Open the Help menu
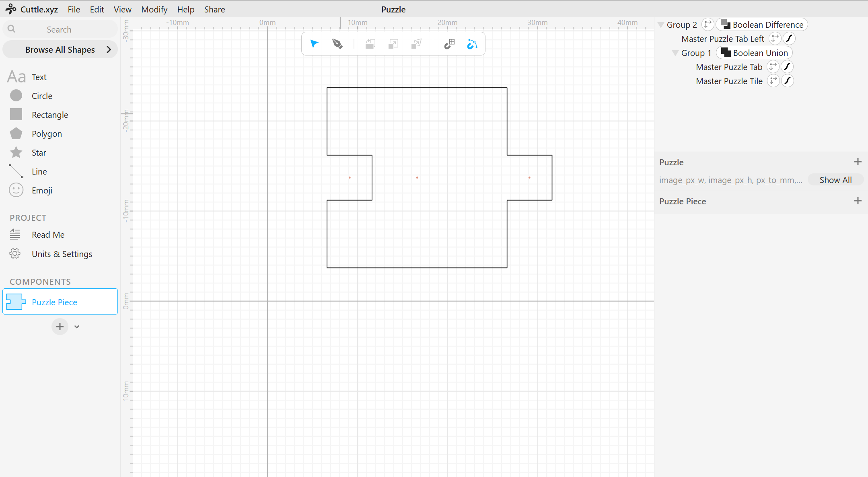 [186, 9]
